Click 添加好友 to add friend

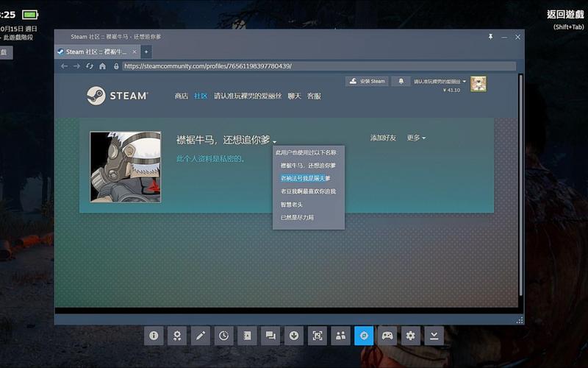pyautogui.click(x=383, y=138)
